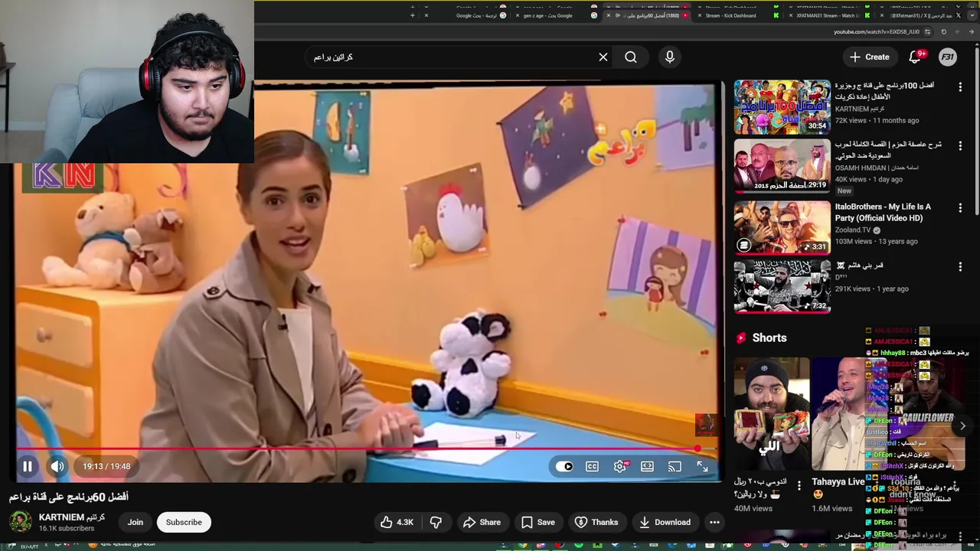
Task: Open the KARTNIEM channel name link
Action: [x=72, y=517]
